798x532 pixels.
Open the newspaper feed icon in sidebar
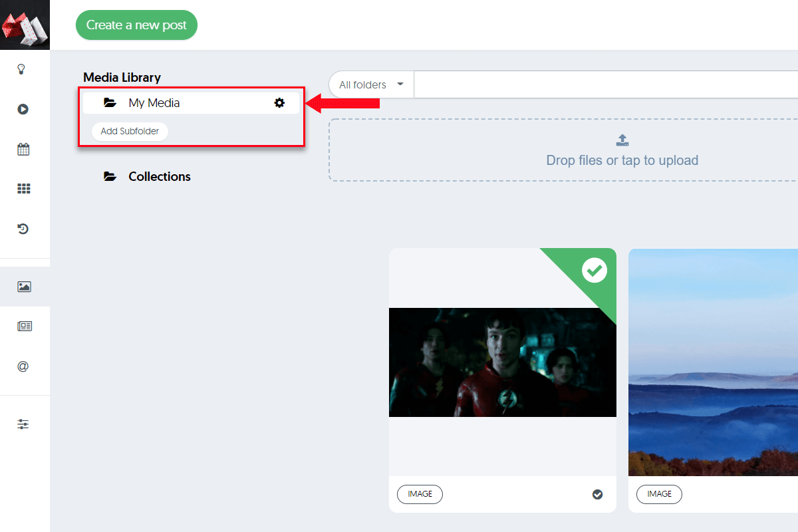[x=25, y=327]
